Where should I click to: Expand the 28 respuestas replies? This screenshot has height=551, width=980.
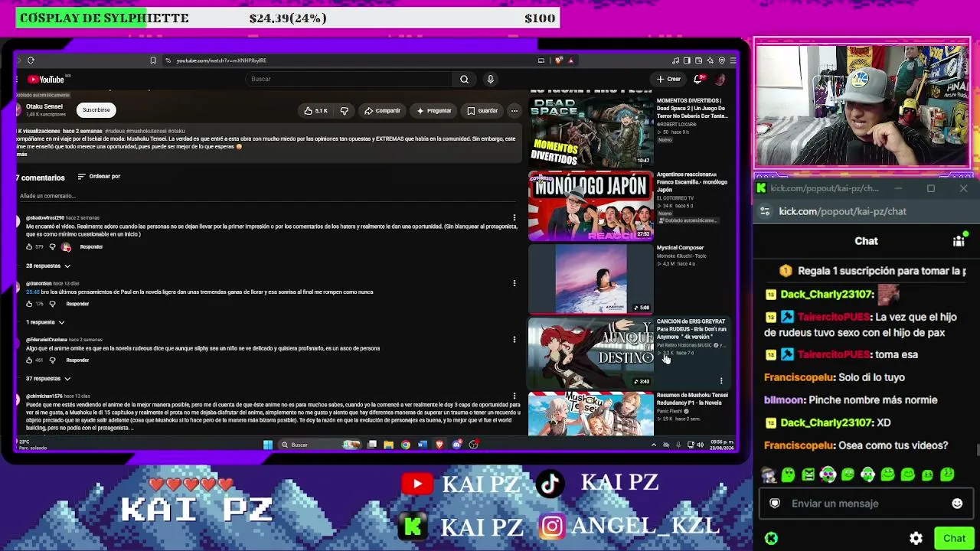[x=48, y=266]
